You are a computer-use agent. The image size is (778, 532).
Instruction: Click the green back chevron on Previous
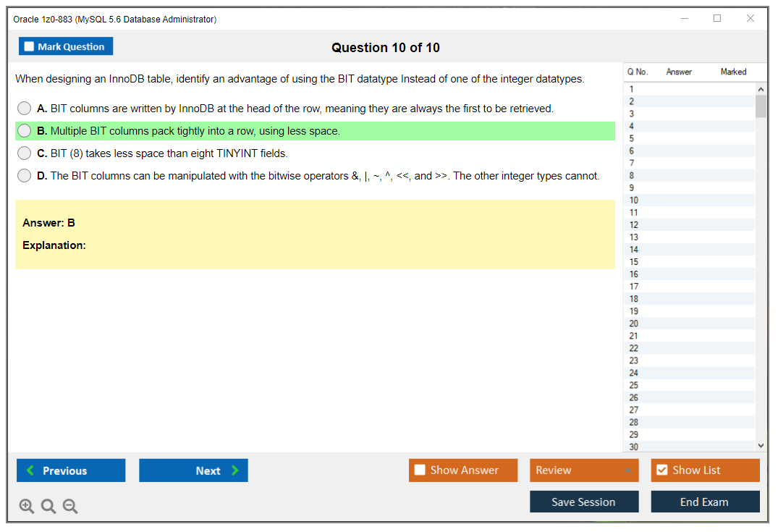[28, 470]
